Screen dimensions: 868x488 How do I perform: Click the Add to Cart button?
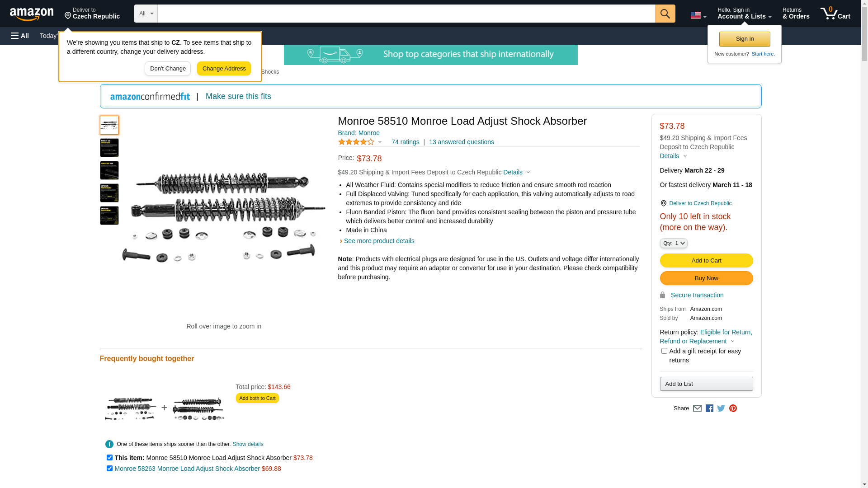pos(706,261)
